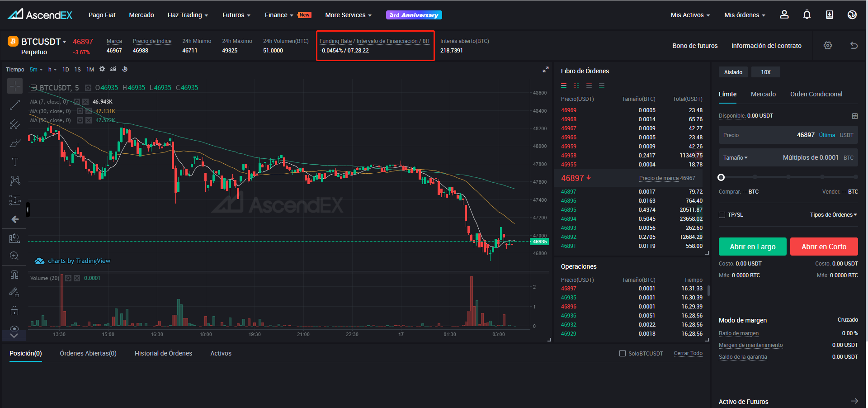Open calculator icon next to Disponible
Screen dimensions: 868x408
click(x=855, y=116)
